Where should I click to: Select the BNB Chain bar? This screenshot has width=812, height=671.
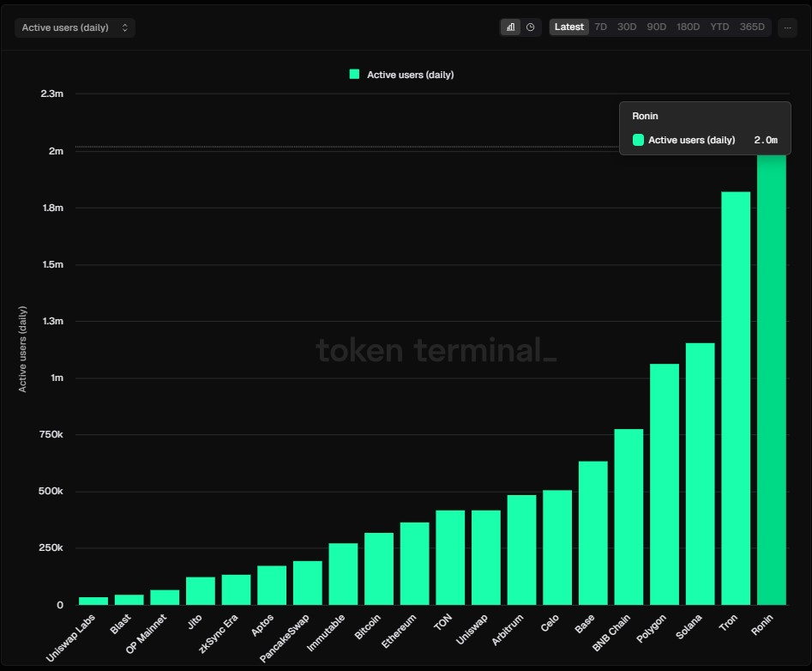[629, 517]
